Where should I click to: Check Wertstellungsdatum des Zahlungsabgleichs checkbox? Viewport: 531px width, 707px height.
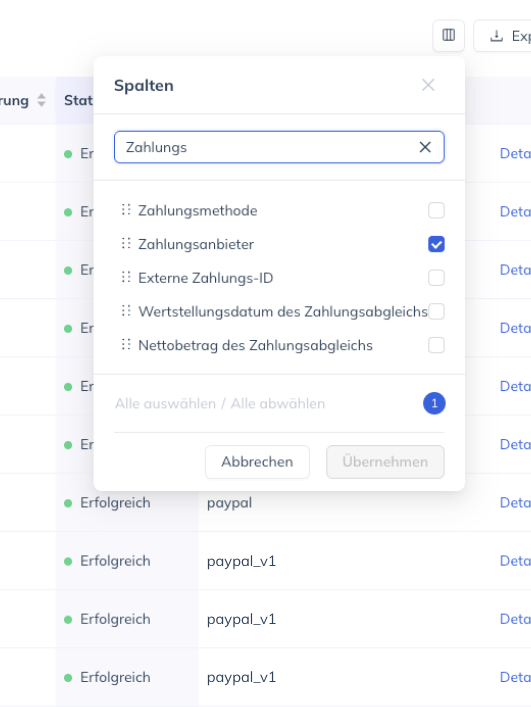click(436, 312)
